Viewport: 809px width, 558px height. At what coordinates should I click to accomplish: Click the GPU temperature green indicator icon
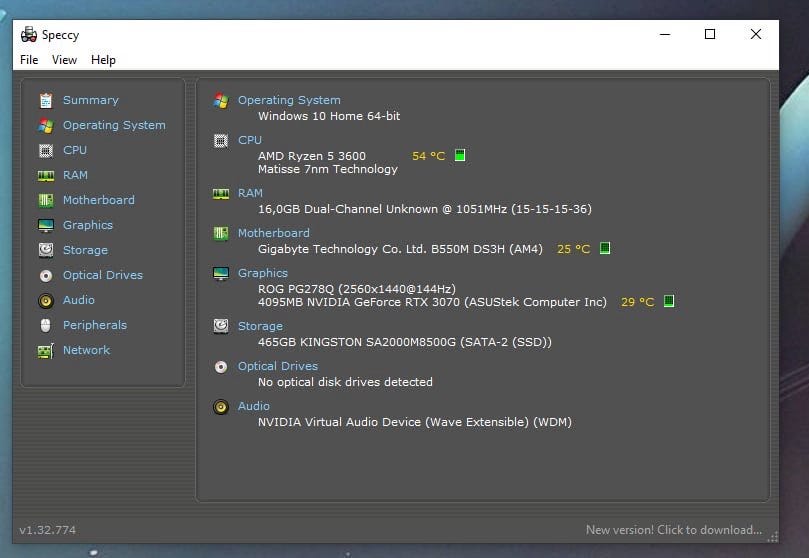coord(669,301)
